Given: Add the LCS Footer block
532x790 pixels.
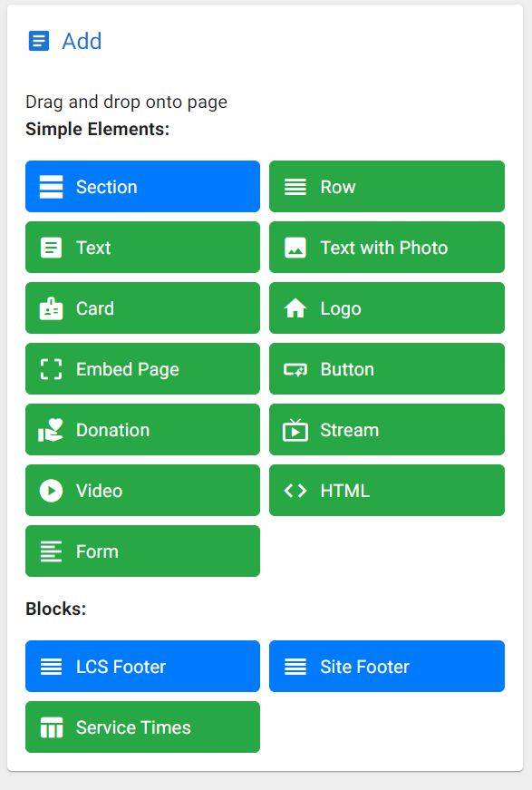Looking at the screenshot, I should click(x=142, y=666).
